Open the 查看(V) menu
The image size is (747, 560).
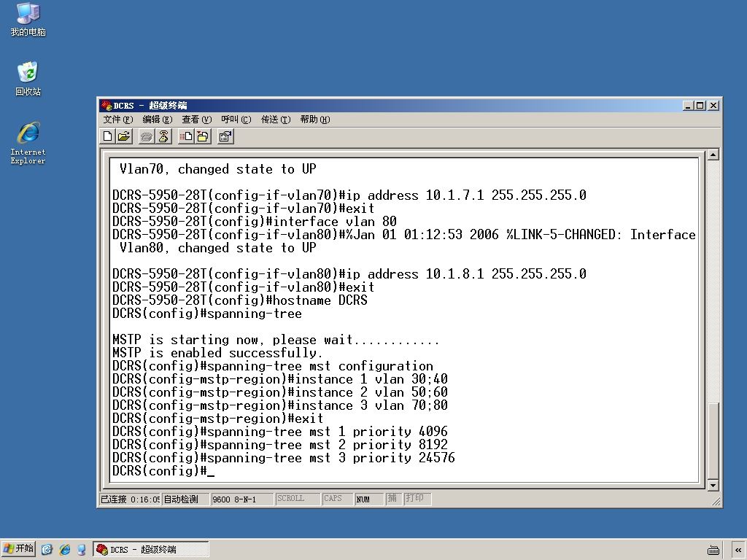pyautogui.click(x=197, y=120)
